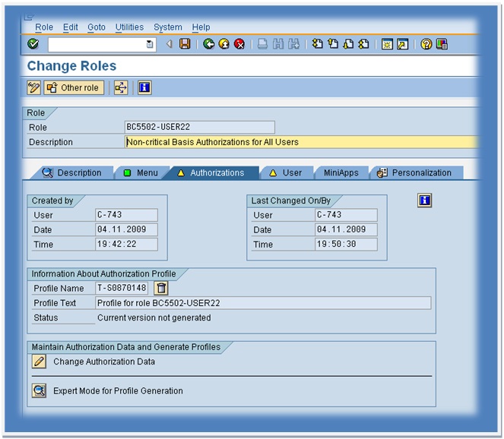Click the green Back arrow icon
504x439 pixels.
208,45
